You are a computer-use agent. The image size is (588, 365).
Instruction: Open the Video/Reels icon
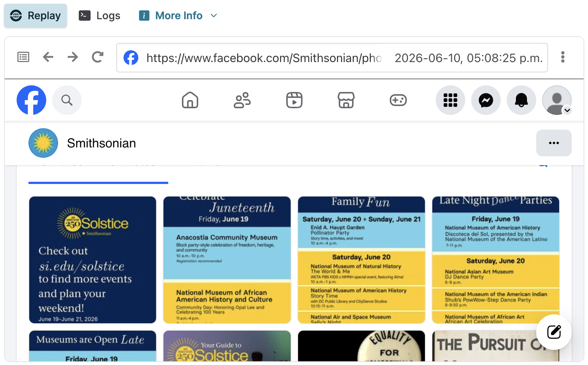(294, 100)
